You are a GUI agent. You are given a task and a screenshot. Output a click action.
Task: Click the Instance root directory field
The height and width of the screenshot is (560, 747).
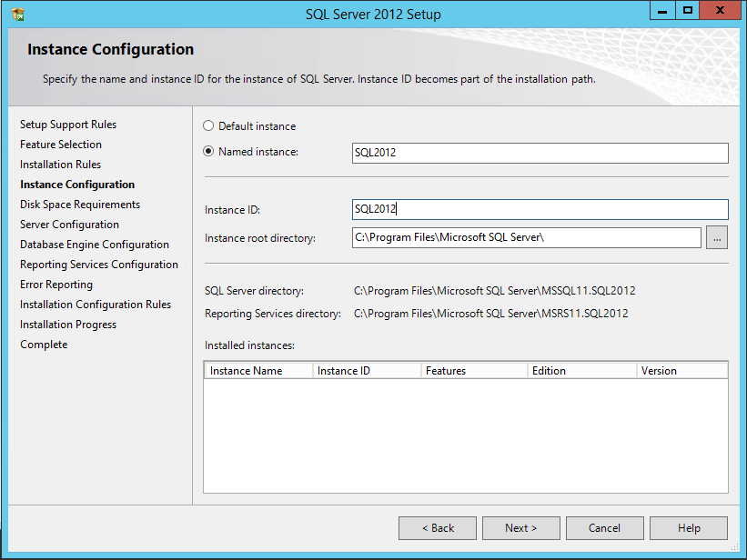[527, 237]
